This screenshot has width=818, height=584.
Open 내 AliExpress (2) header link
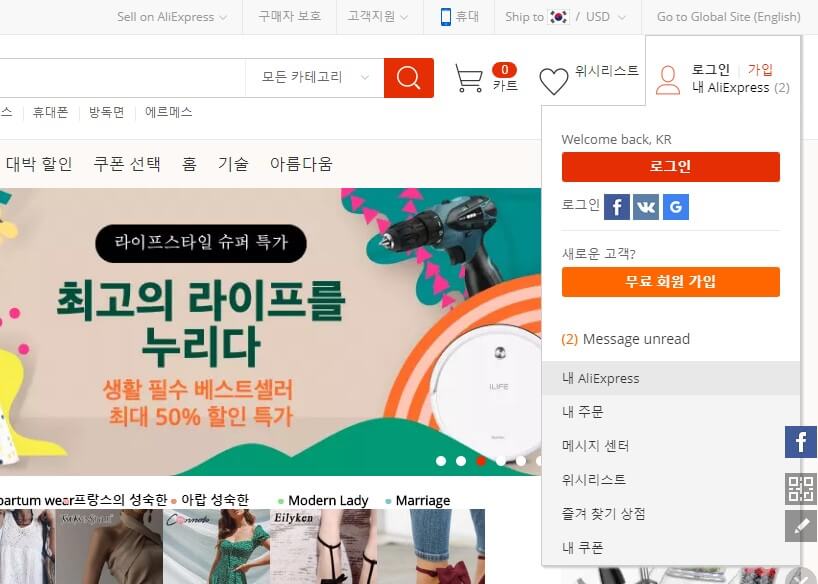point(741,87)
